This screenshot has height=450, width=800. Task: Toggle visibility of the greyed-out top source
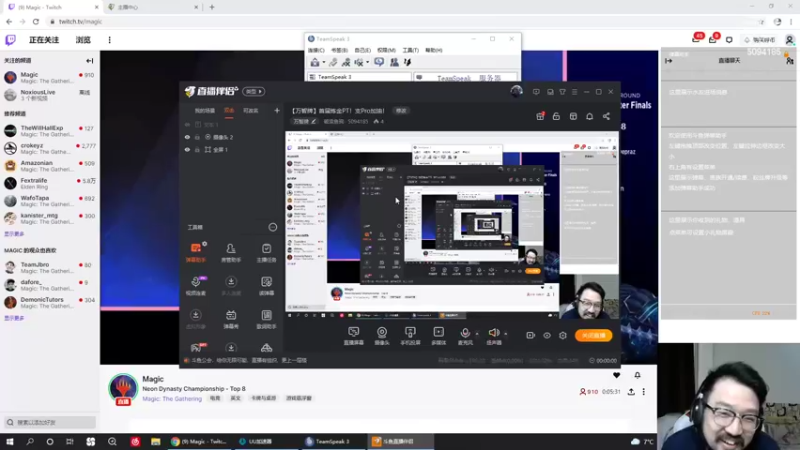[187, 124]
